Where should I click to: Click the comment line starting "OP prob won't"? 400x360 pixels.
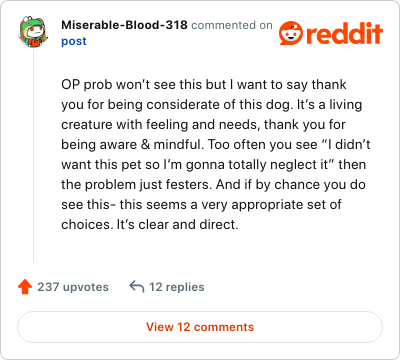204,85
